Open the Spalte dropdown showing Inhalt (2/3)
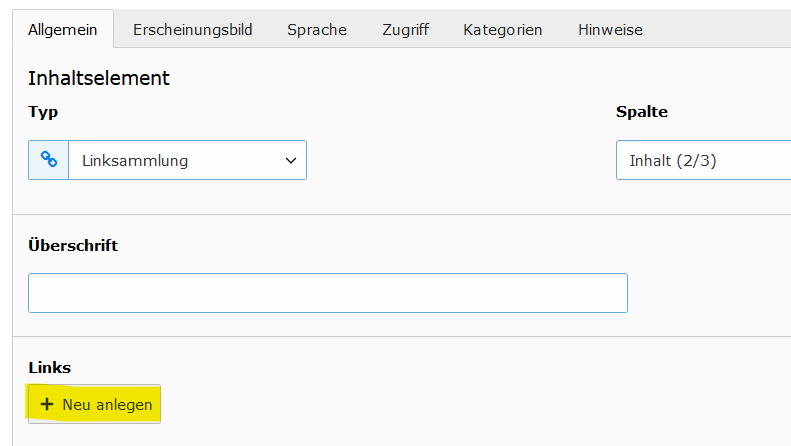 point(703,160)
